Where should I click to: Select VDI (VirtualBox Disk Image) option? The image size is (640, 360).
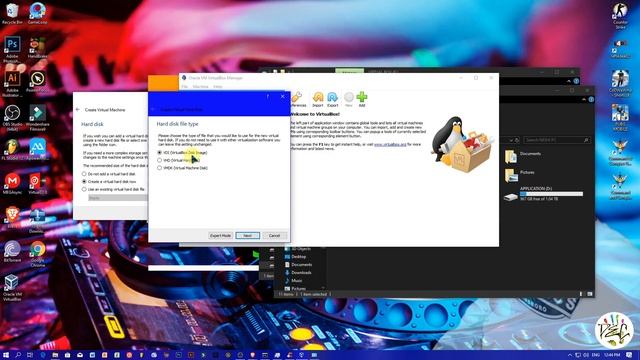tap(182, 152)
